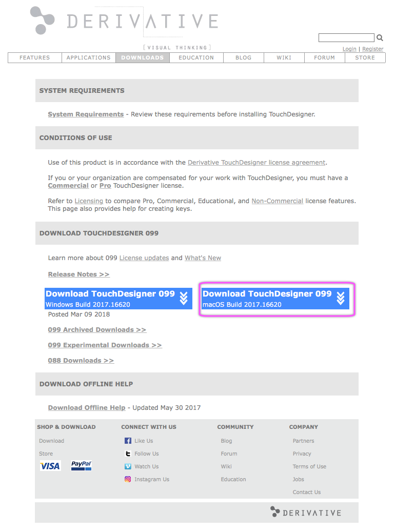Expand the 099 Archived Downloads link

pos(97,330)
